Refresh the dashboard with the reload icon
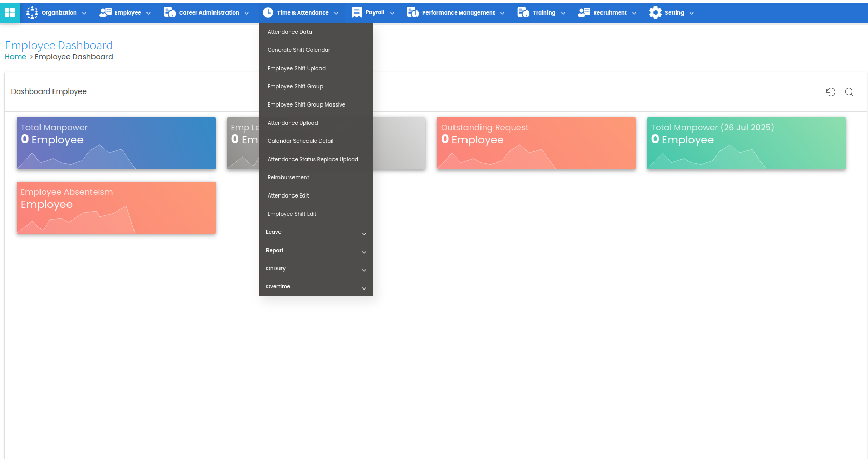This screenshot has width=868, height=459. 831,92
